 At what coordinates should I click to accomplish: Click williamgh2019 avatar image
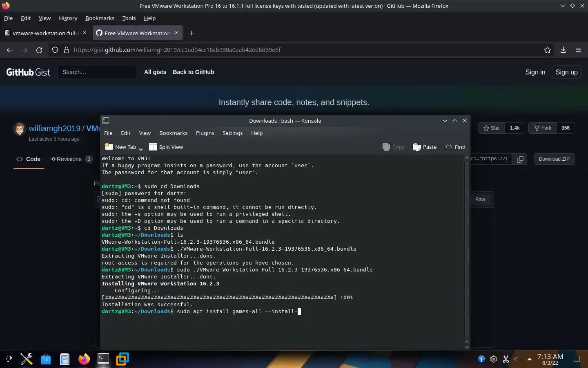(19, 129)
